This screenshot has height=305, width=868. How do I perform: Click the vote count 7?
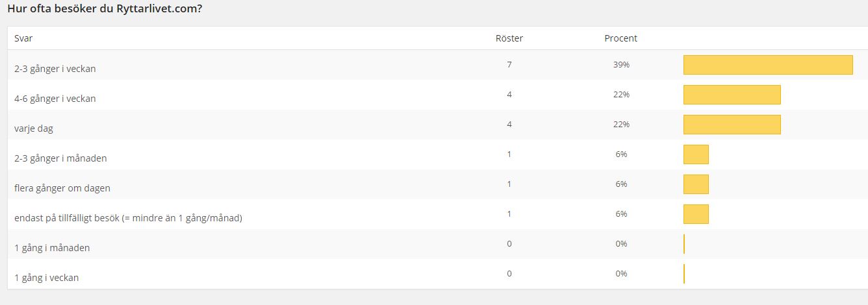point(509,65)
